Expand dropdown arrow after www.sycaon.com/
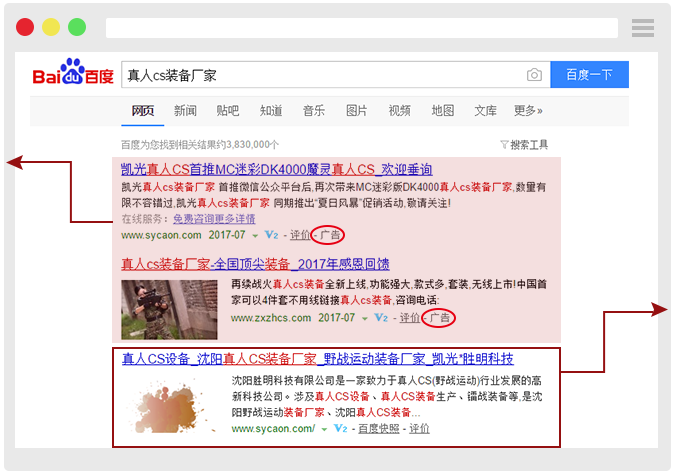Screen dimensions: 676x476 point(324,429)
